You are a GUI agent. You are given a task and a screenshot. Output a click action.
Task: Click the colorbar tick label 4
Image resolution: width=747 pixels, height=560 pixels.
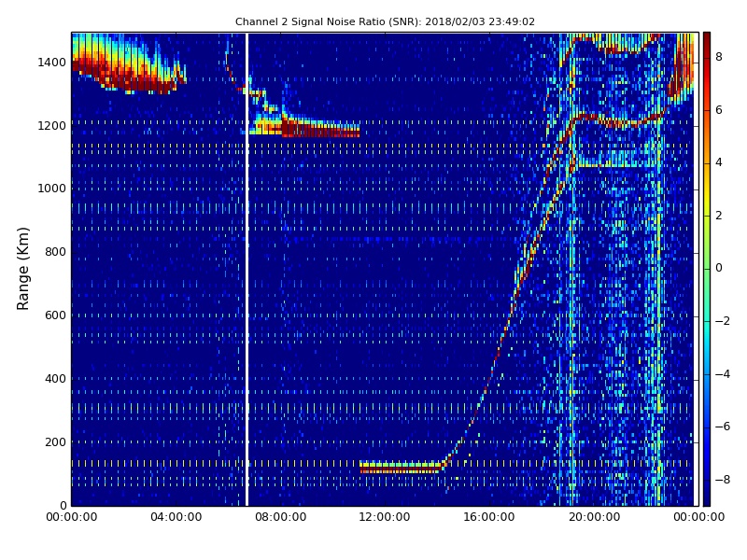[719, 162]
